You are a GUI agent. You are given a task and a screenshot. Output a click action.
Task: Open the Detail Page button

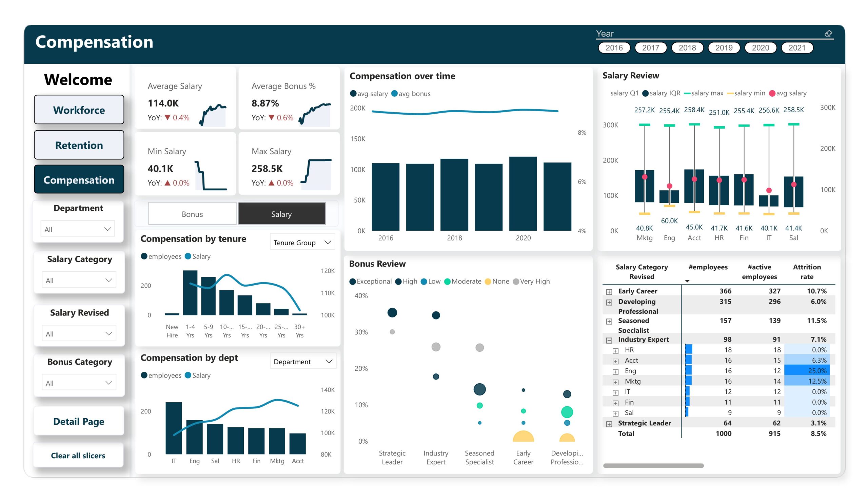tap(79, 421)
